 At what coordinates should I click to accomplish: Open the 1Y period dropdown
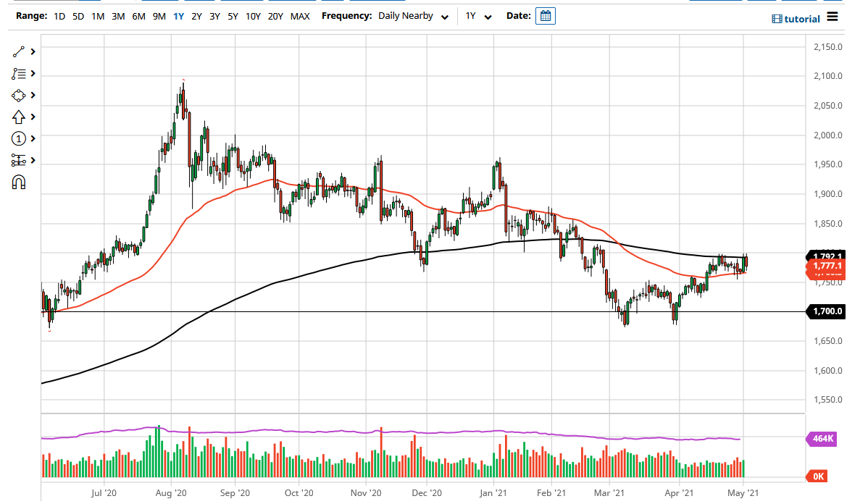479,16
